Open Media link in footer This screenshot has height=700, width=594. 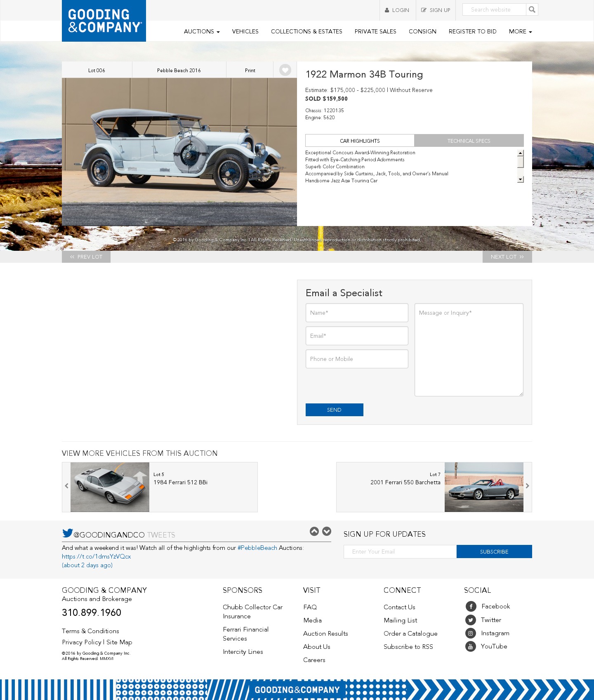click(x=312, y=620)
